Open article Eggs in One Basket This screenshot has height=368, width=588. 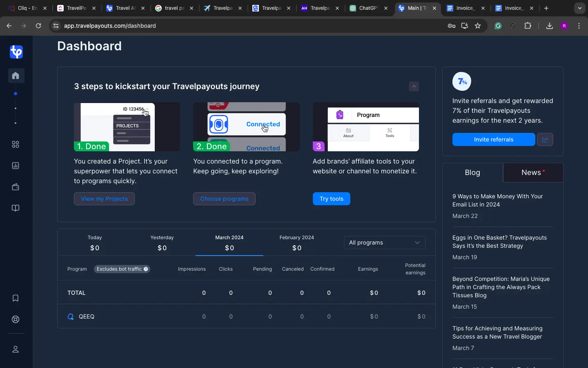click(x=499, y=242)
